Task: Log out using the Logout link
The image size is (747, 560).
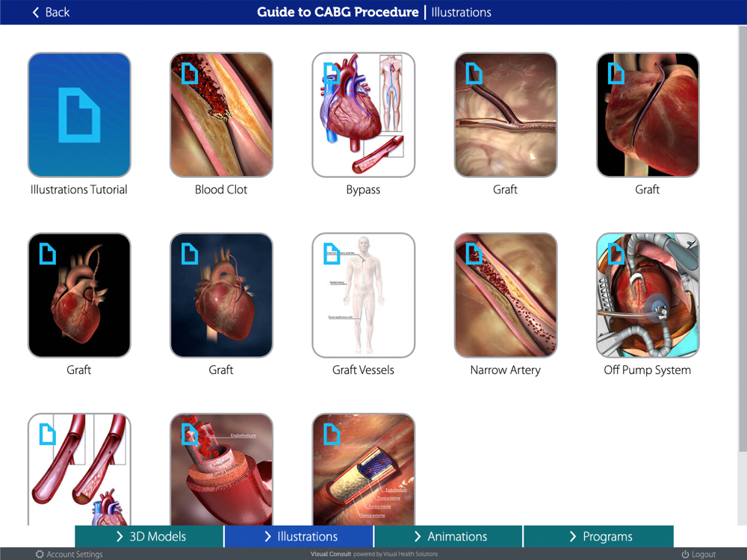Action: [698, 554]
